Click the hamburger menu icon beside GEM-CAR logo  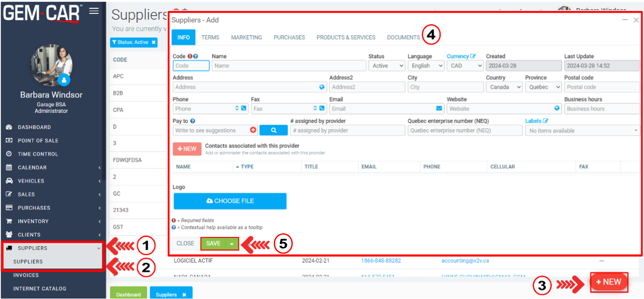94,11
